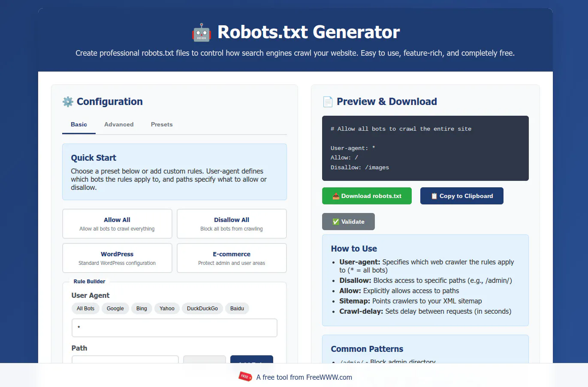Click the gear icon beside Configuration
588x387 pixels.
click(68, 102)
